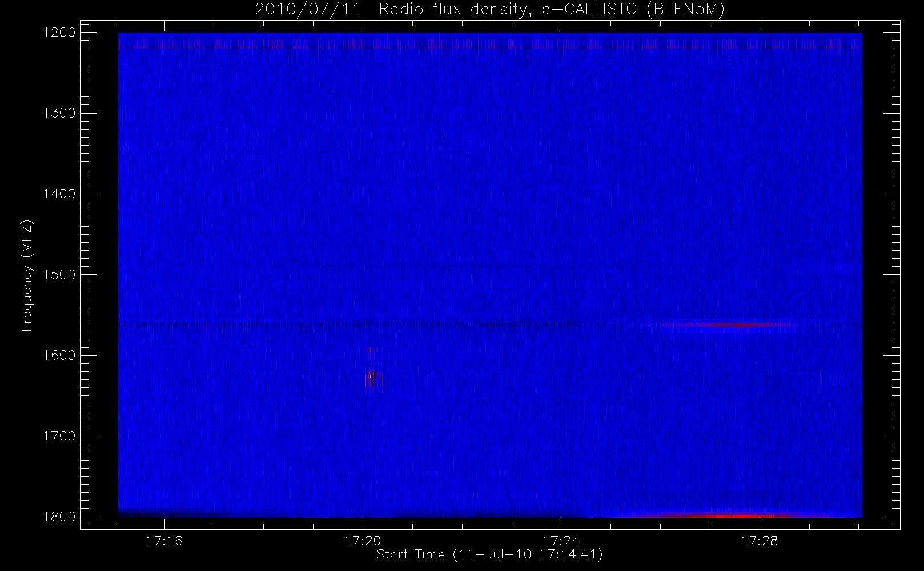The height and width of the screenshot is (571, 924).
Task: Click the 1500 frequency tick label
Action: (59, 274)
